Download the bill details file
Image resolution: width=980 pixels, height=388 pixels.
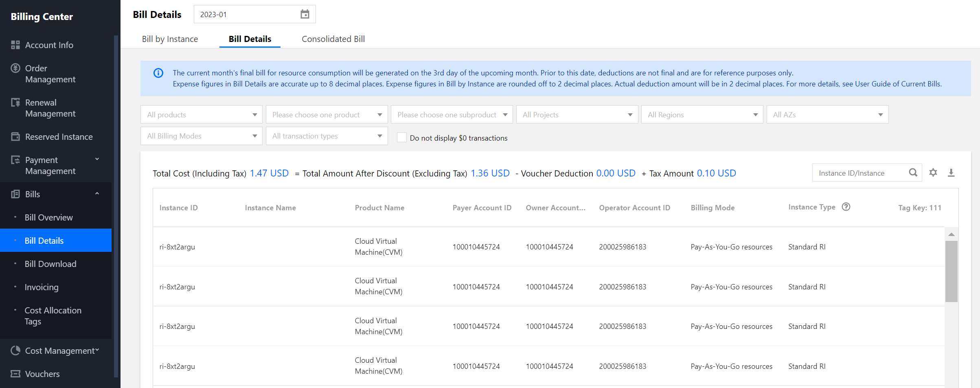coord(951,173)
